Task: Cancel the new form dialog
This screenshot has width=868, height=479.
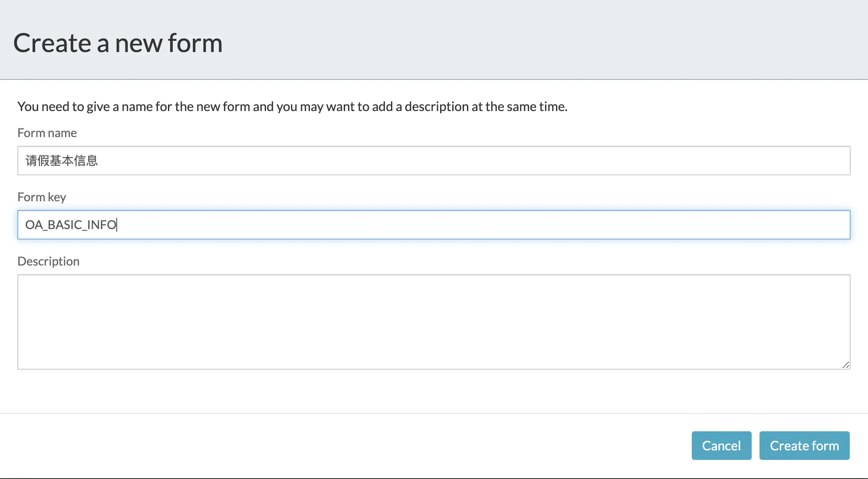Action: coord(721,446)
